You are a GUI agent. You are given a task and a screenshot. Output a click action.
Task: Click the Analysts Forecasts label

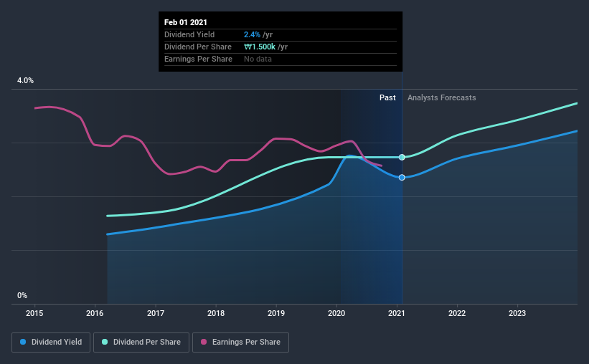442,97
